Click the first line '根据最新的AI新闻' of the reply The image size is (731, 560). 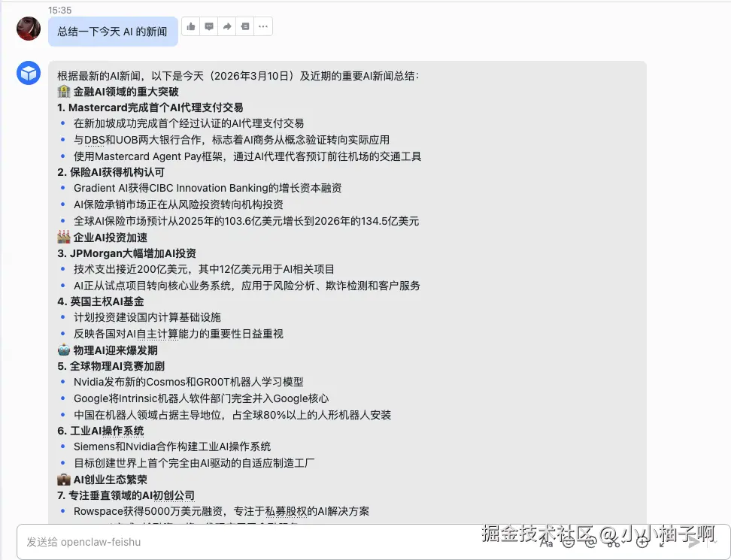tap(238, 76)
